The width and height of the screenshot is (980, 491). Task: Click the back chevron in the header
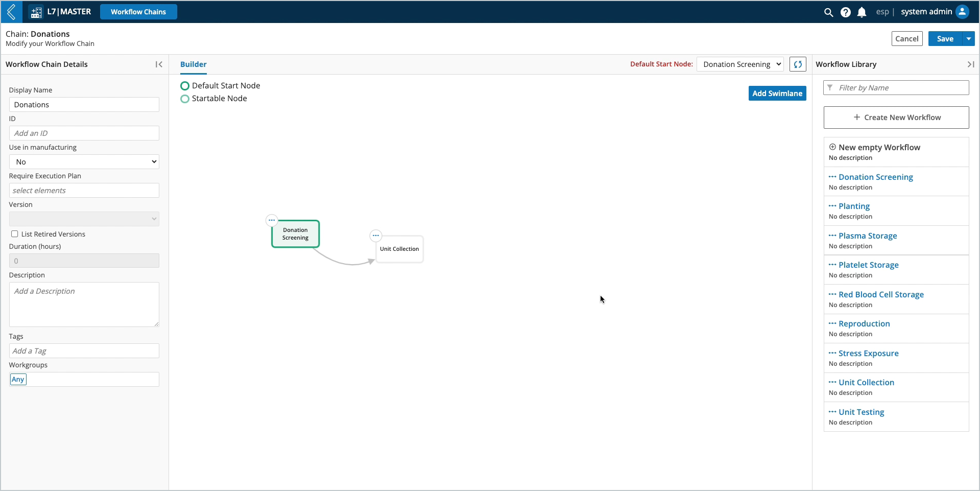click(11, 12)
